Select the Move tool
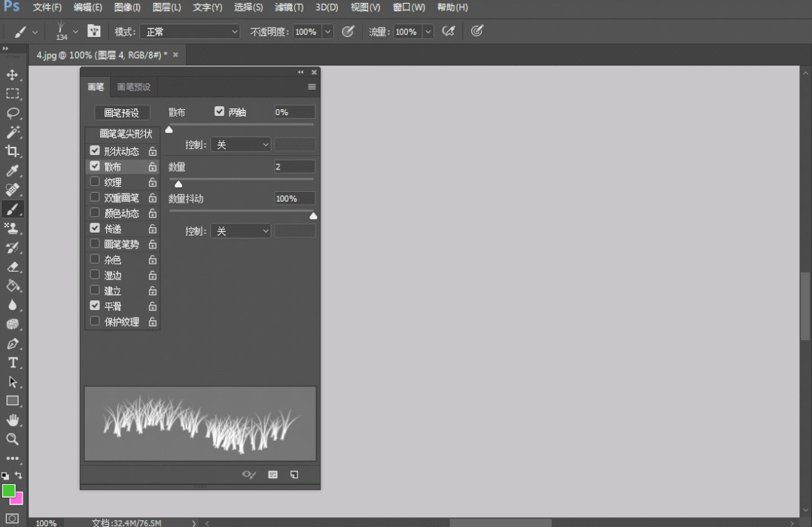This screenshot has height=527, width=812. (x=13, y=75)
